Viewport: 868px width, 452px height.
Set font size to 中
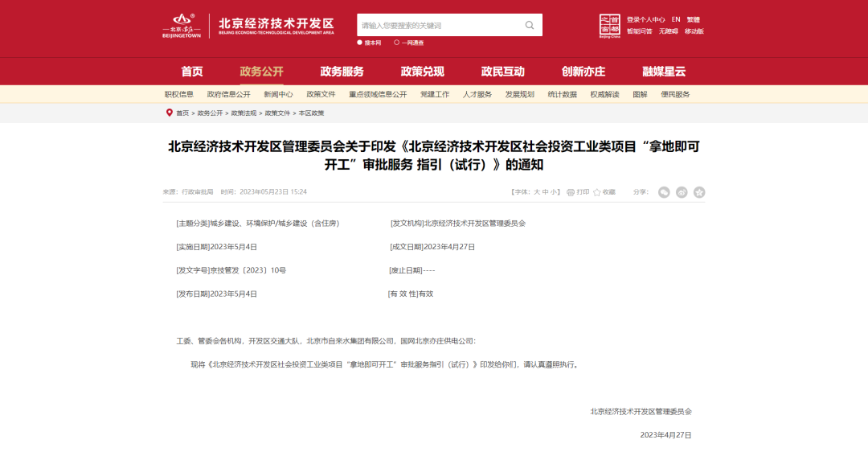coord(545,192)
